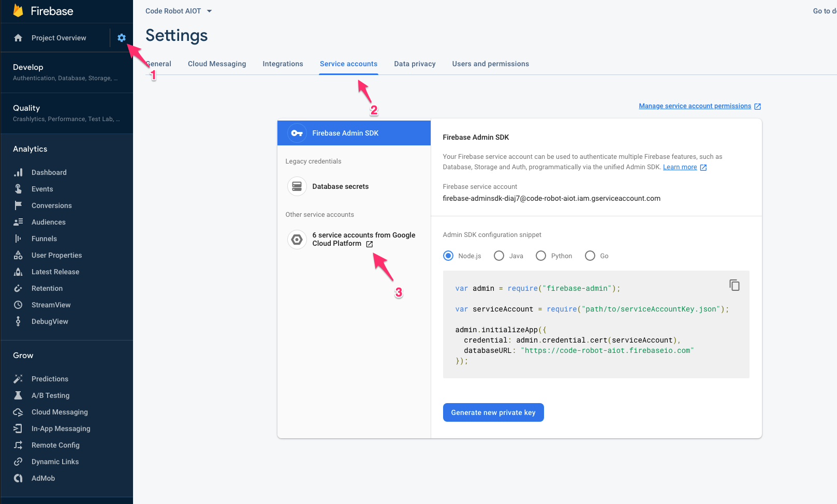Click the StreamView clock icon
The width and height of the screenshot is (837, 504).
[18, 305]
